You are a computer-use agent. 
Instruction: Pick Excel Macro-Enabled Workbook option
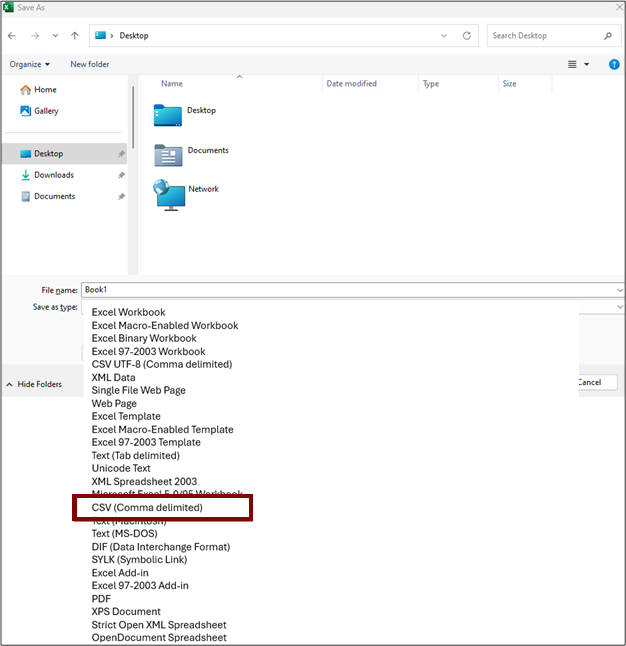pos(165,325)
